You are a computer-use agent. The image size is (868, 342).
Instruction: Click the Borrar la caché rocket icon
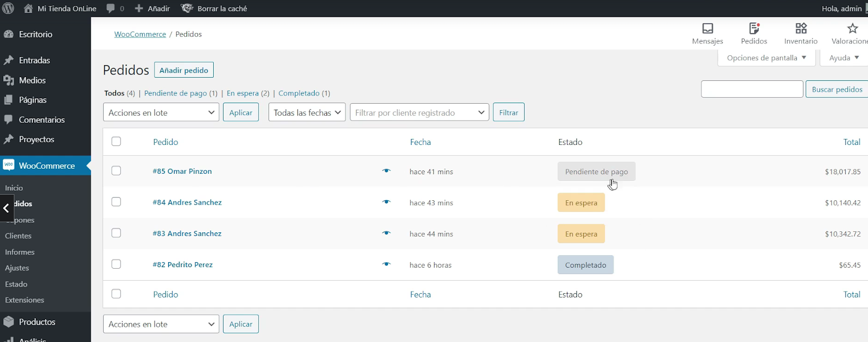coord(187,8)
